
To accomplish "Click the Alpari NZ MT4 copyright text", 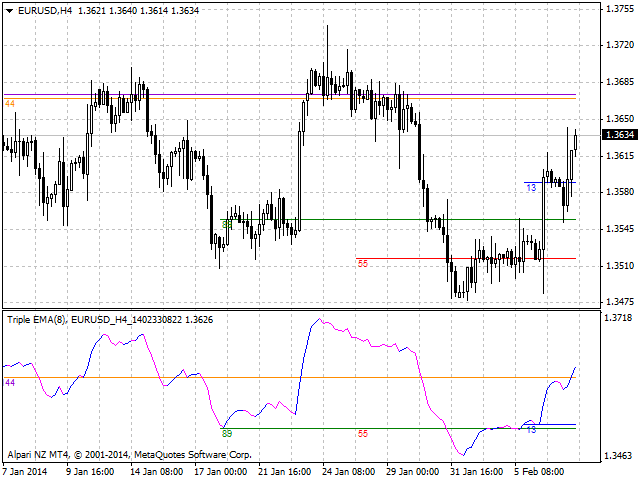I will [130, 455].
